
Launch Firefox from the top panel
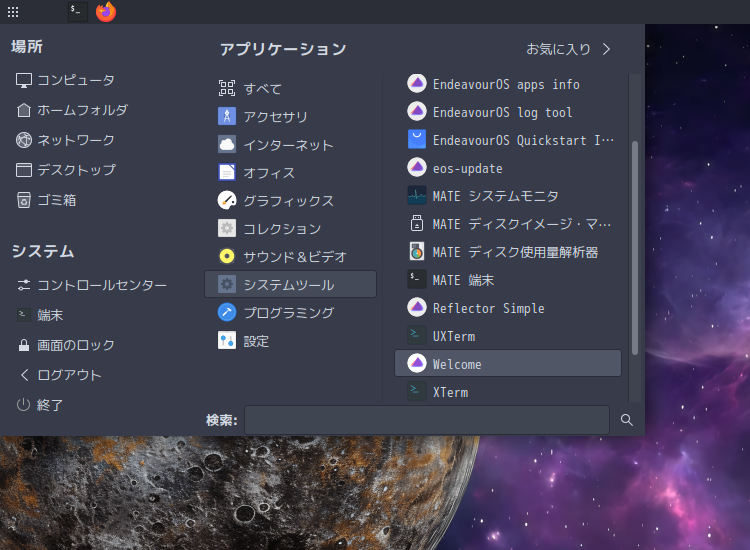[x=106, y=11]
